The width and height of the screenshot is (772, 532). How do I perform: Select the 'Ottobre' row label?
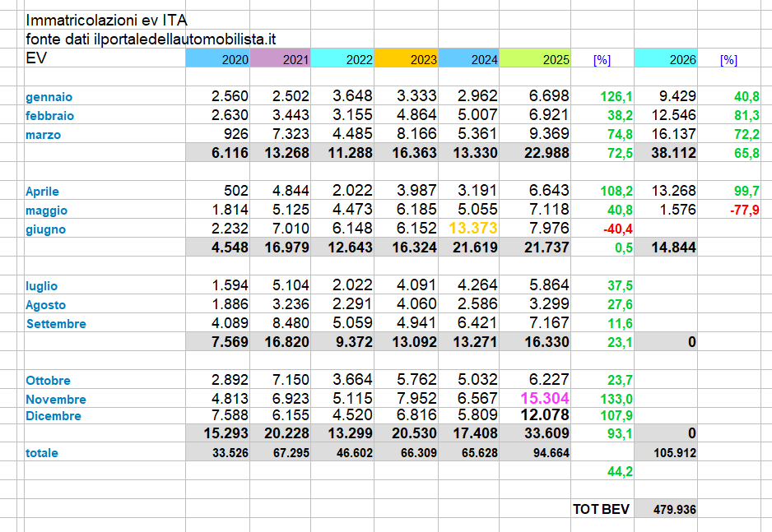(x=49, y=380)
